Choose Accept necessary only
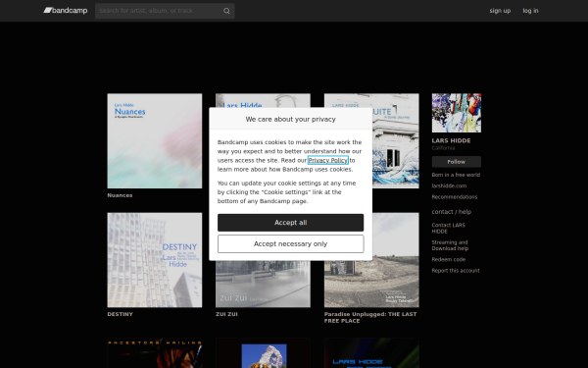588x368 pixels. pyautogui.click(x=291, y=244)
